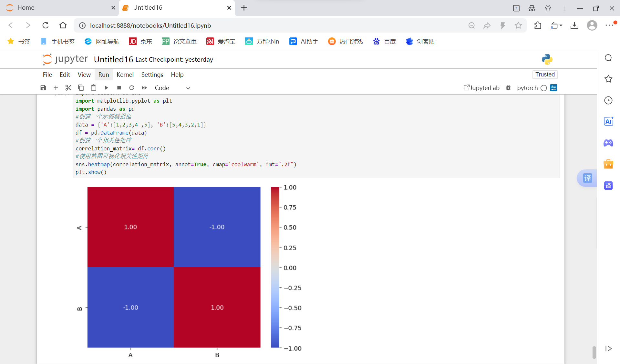Screen dimensions: 620x364
Task: Run the selected cell with the play icon
Action: (106, 88)
